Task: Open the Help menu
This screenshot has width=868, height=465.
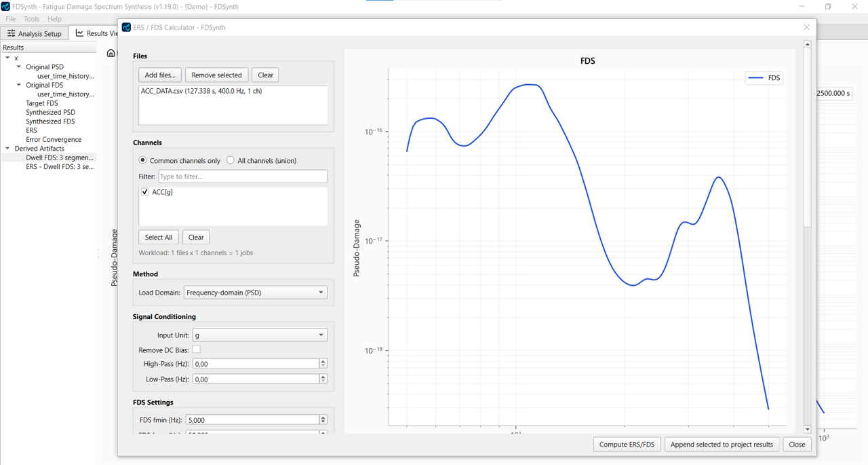Action: tap(54, 18)
